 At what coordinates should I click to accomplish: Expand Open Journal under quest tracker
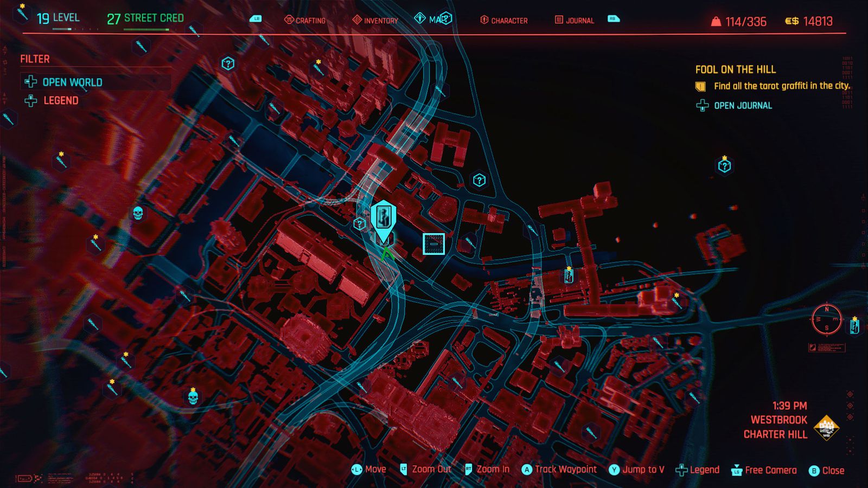(734, 105)
